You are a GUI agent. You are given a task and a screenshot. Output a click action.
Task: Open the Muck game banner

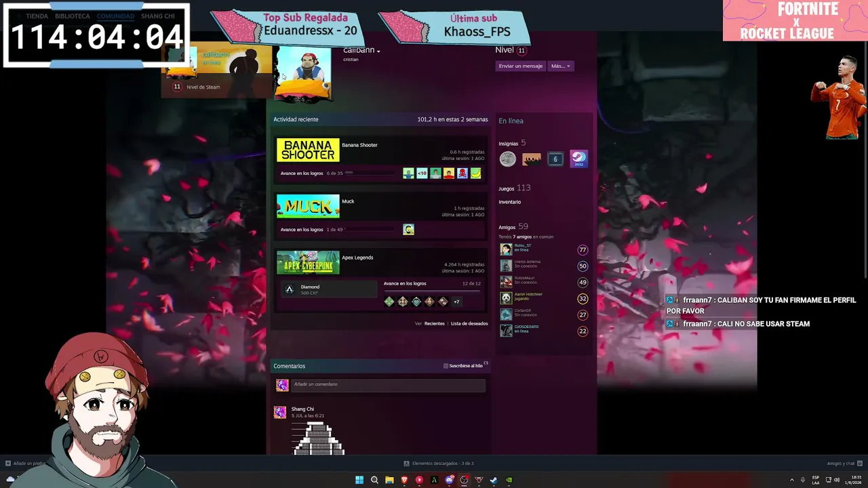click(308, 206)
